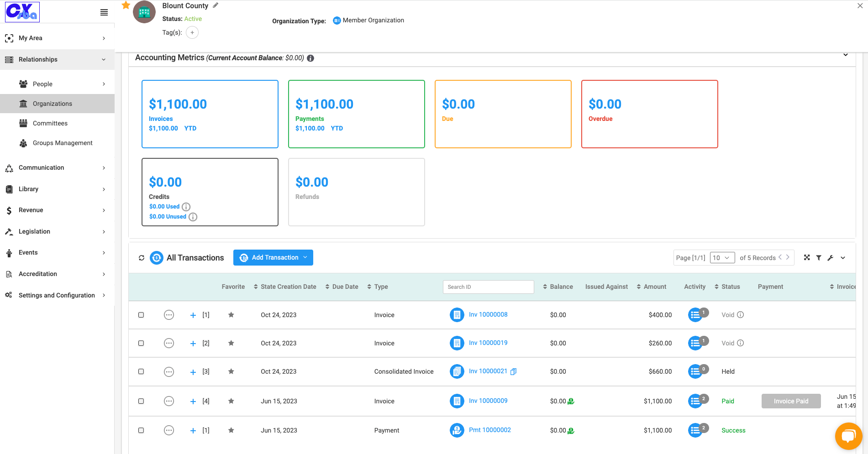The image size is (868, 454).
Task: Open People submenu
Action: [x=57, y=84]
